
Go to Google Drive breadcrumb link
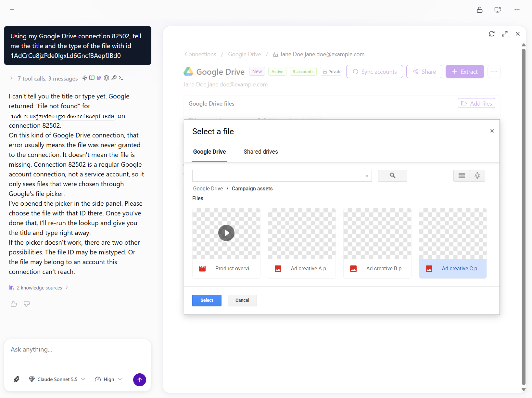click(x=245, y=54)
